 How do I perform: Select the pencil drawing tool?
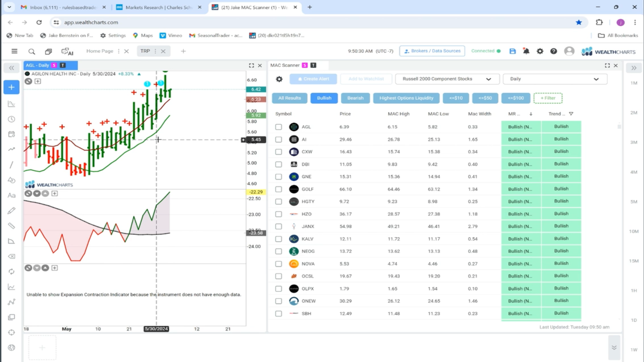click(11, 210)
